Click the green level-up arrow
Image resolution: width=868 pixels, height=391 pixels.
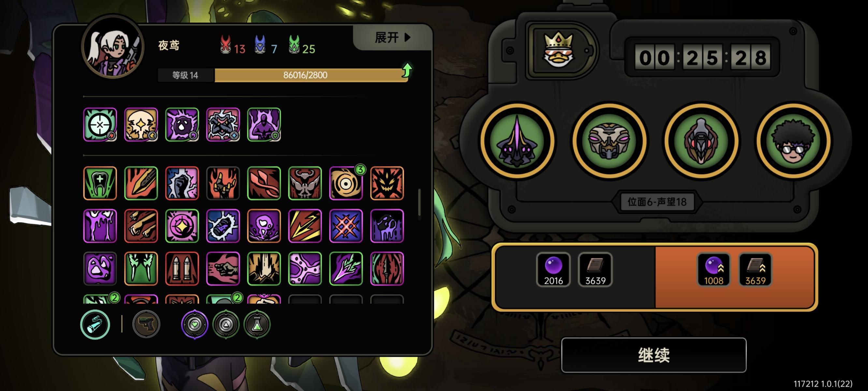point(407,70)
